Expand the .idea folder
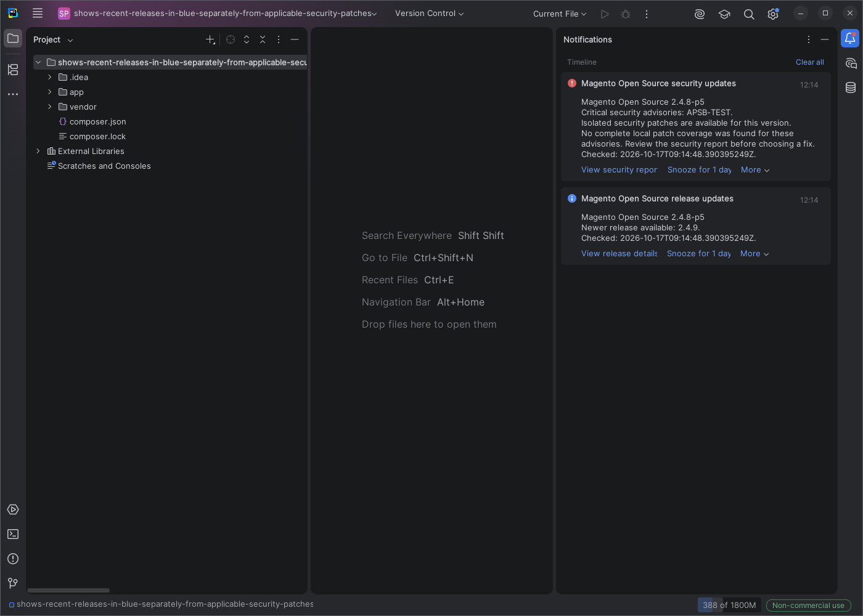Screen dimensions: 863x616 (x=50, y=77)
